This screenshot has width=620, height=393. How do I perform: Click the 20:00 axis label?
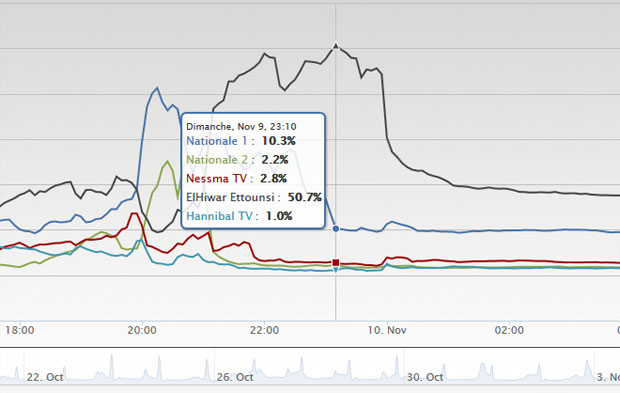(x=142, y=330)
